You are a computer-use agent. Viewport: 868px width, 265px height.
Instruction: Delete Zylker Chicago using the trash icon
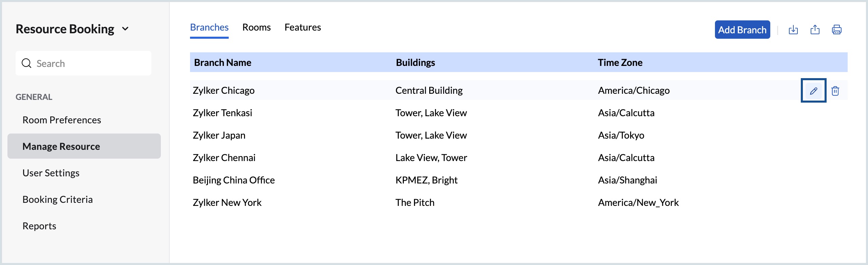point(835,91)
